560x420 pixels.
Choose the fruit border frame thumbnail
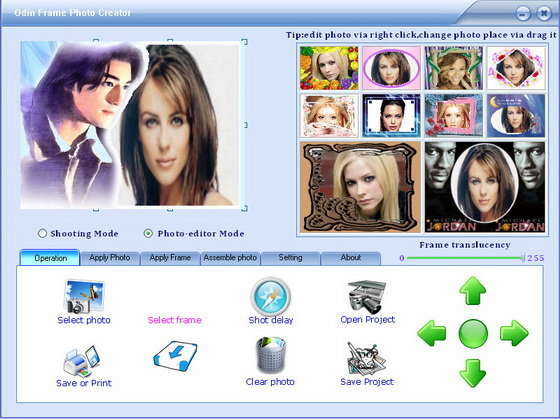[x=329, y=68]
